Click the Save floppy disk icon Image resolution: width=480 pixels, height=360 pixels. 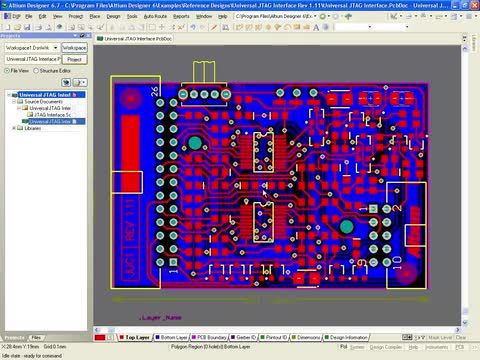point(27,27)
